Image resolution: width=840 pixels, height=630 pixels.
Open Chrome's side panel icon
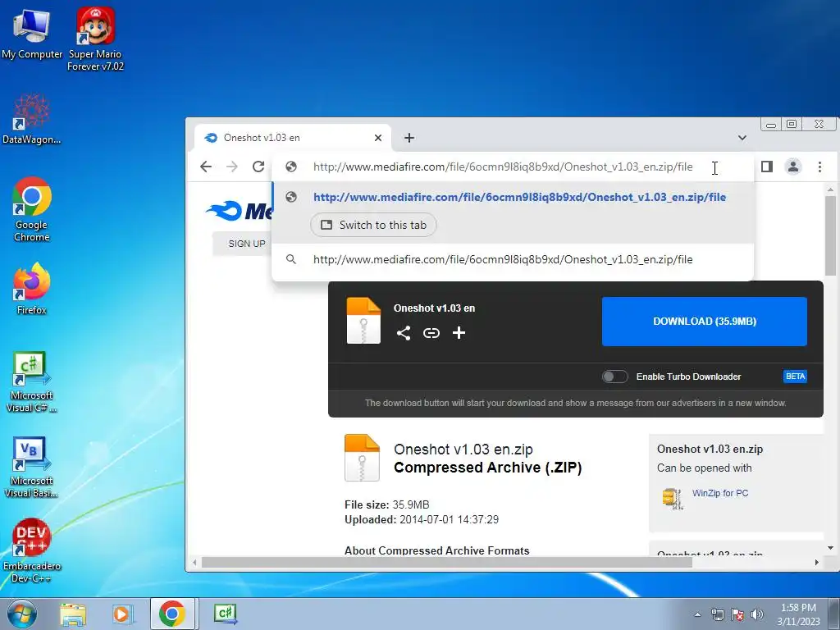coord(767,167)
